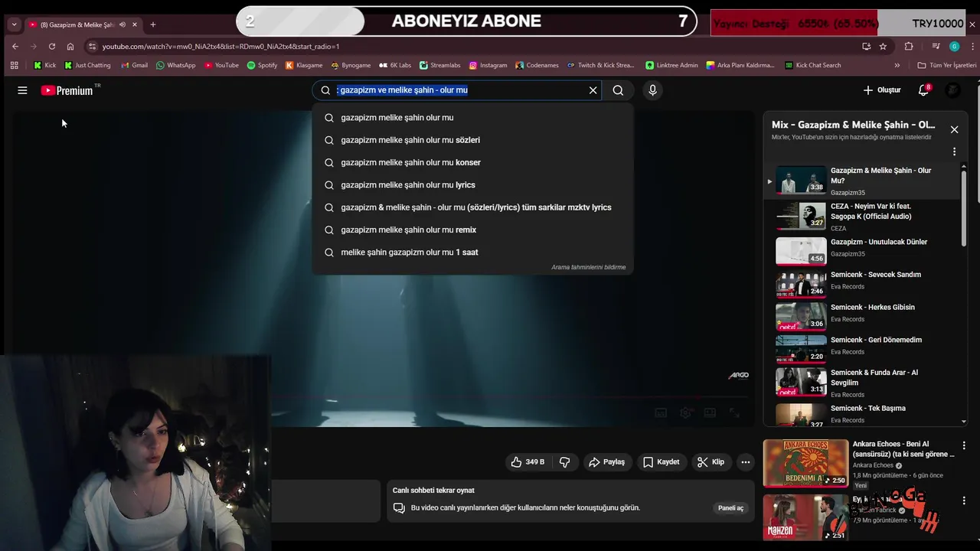
Task: Click 'Arama tahminlerini bildirme' link
Action: coord(588,267)
